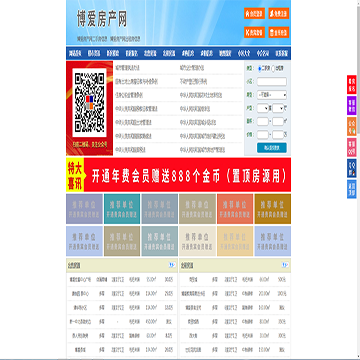Image resolution: width=360 pixels, height=360 pixels.
Task: Open the 户型 rooms (室) dropdown
Action: point(263,108)
